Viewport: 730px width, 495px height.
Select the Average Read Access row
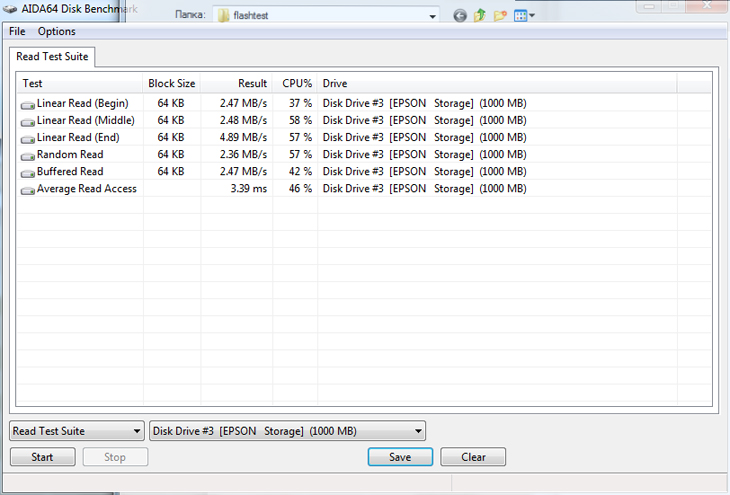pos(364,189)
